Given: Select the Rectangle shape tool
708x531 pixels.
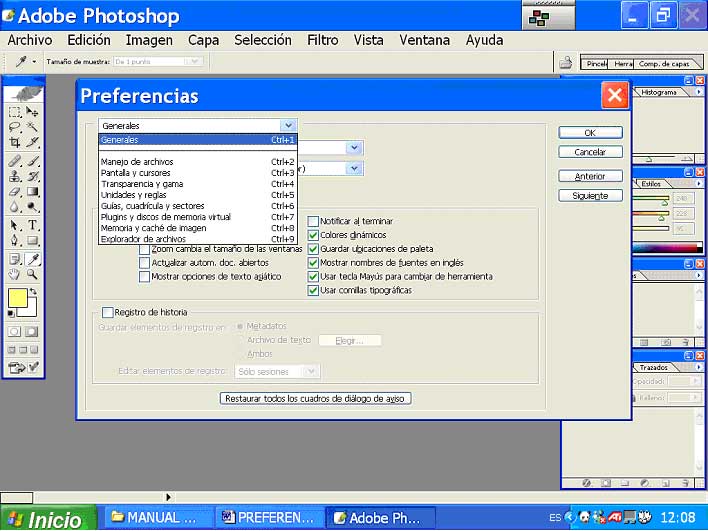Looking at the screenshot, I should pyautogui.click(x=32, y=240).
